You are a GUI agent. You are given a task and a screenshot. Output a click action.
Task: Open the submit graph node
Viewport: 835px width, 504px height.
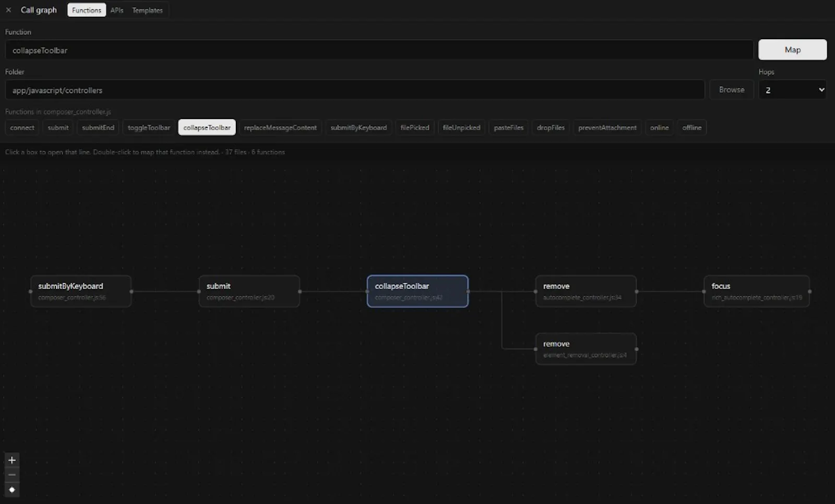tap(249, 291)
